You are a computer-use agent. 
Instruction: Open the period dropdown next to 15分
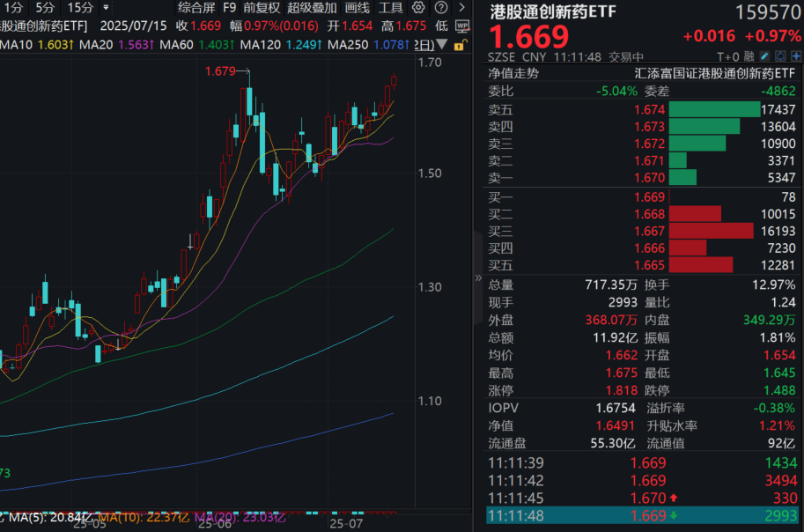[106, 8]
